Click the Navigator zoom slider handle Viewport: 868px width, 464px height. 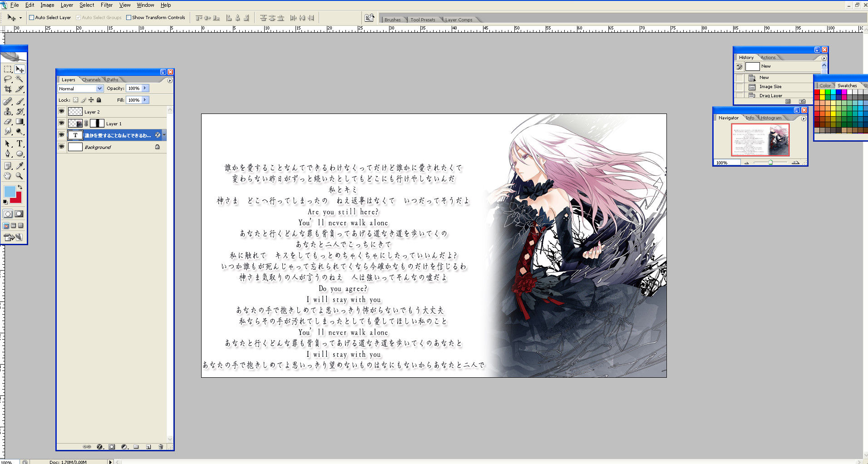(770, 162)
